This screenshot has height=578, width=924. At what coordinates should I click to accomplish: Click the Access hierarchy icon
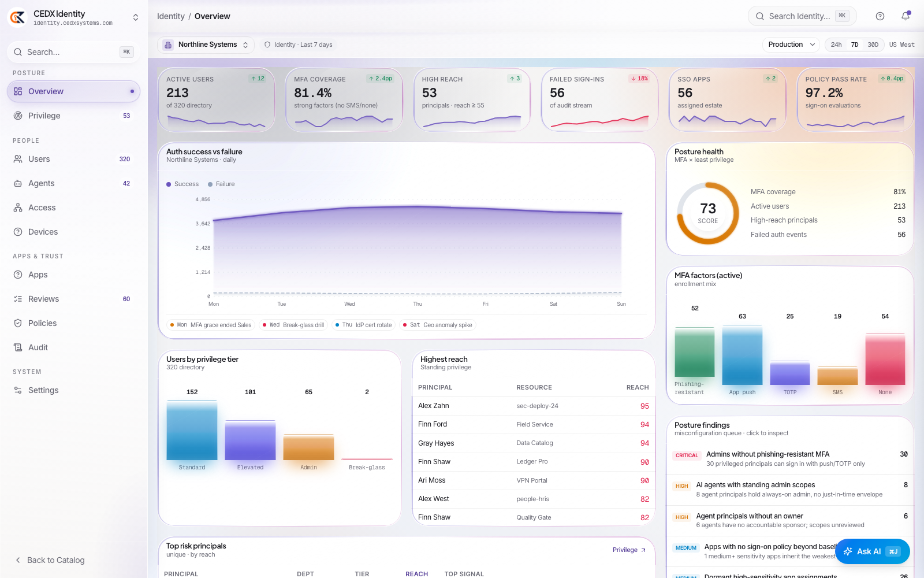pyautogui.click(x=18, y=208)
